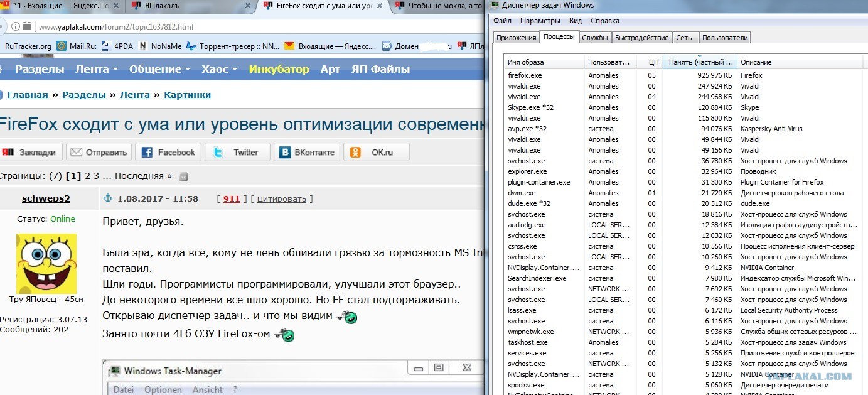Screen dimensions: 868x395
Task: Go to page 2 of the topic
Action: (x=87, y=176)
